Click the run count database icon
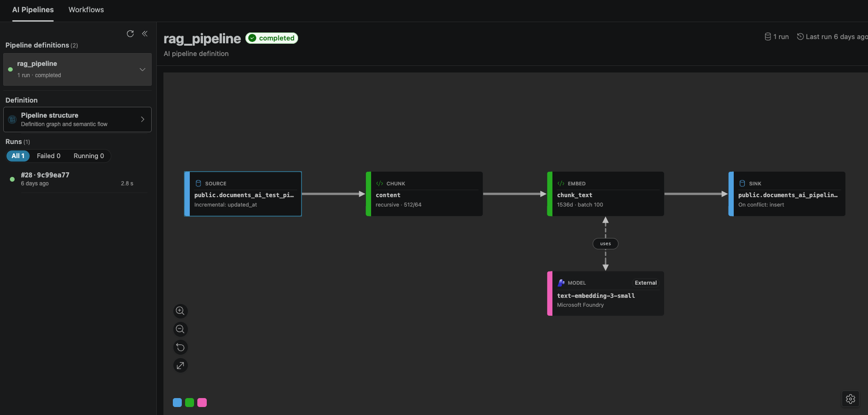This screenshot has width=868, height=415. pos(768,37)
